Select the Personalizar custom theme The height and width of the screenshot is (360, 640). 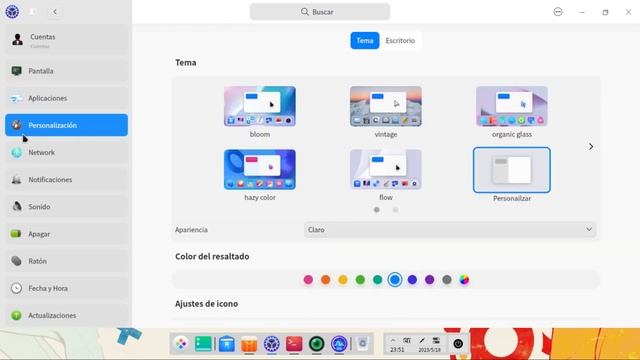511,170
